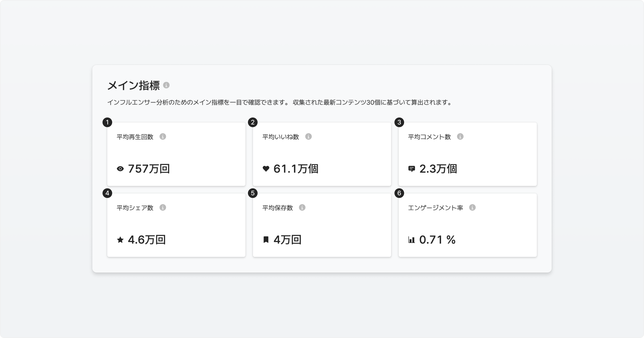The image size is (644, 338).
Task: Select the 2.3万個 comments value
Action: 438,169
